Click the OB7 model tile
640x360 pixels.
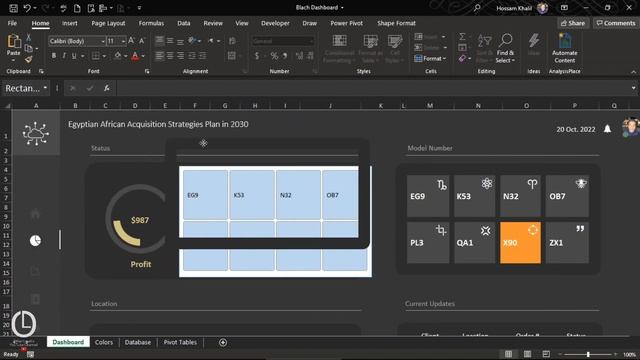[567, 196]
